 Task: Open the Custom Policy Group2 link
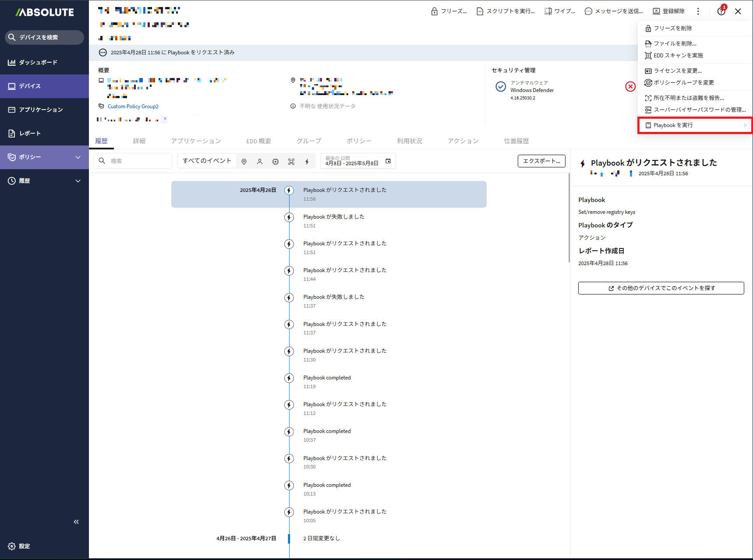coord(133,106)
